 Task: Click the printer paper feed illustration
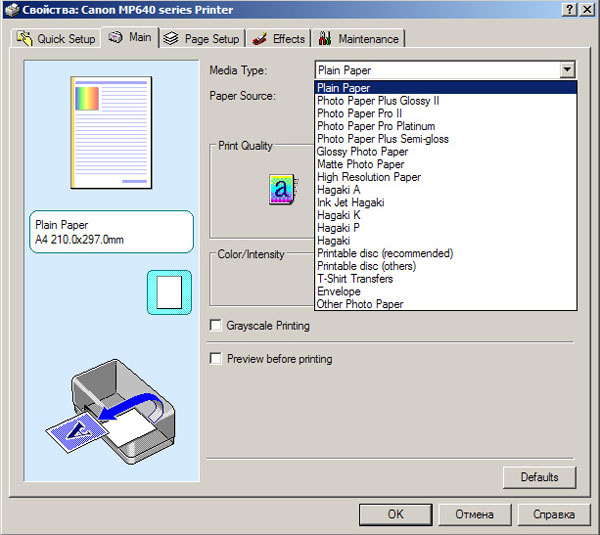pos(111,412)
